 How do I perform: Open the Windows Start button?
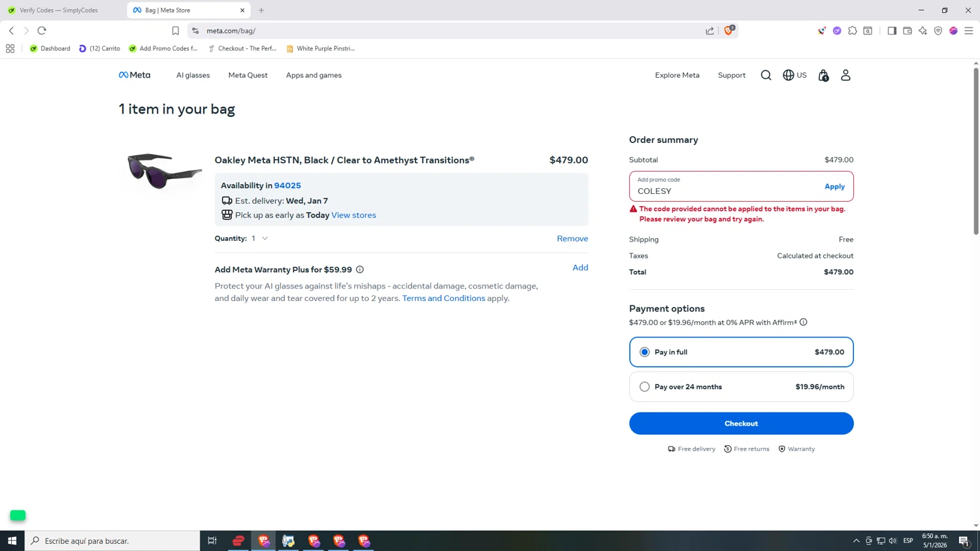pos(12,541)
